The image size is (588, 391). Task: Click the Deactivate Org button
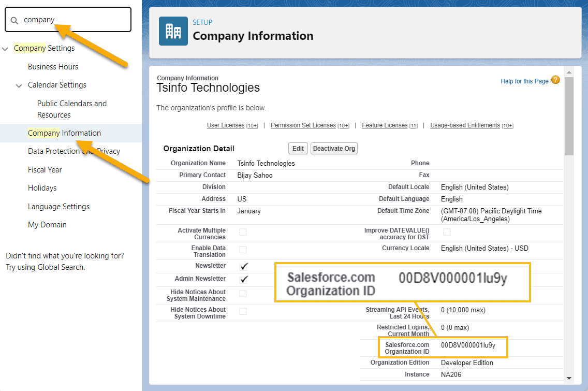click(334, 148)
